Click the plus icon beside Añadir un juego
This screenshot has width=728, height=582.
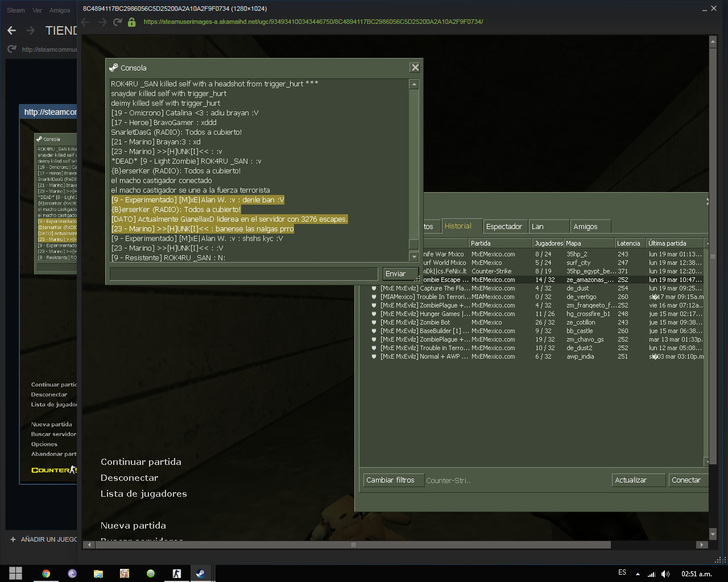pyautogui.click(x=13, y=539)
